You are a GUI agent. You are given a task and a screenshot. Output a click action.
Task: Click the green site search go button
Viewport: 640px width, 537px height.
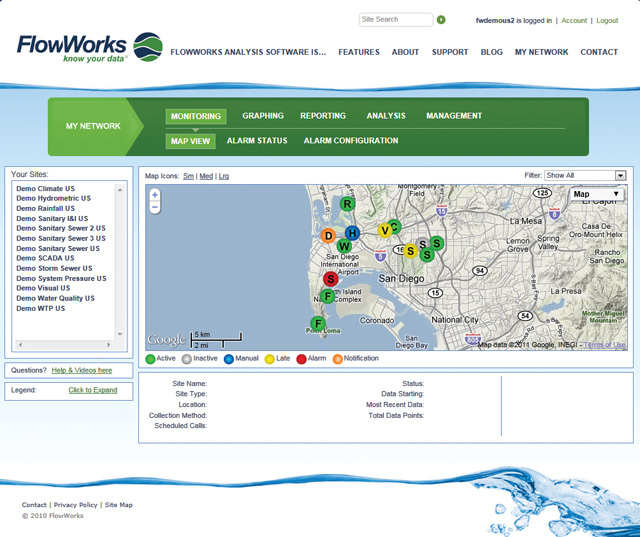coord(441,19)
